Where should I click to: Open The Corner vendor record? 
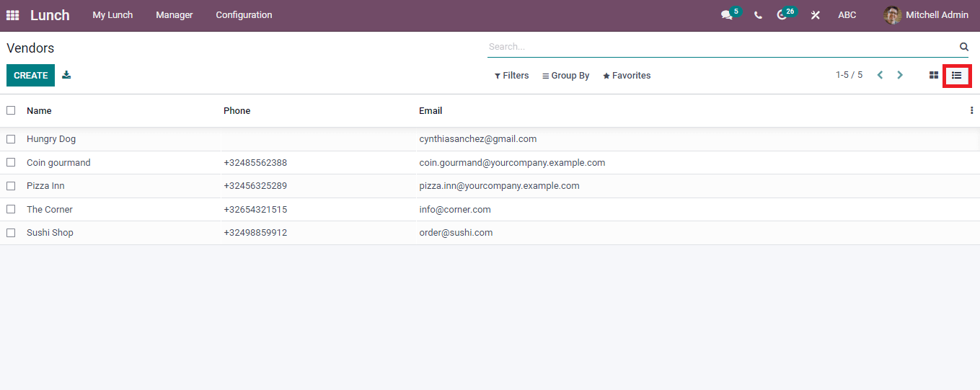tap(50, 210)
